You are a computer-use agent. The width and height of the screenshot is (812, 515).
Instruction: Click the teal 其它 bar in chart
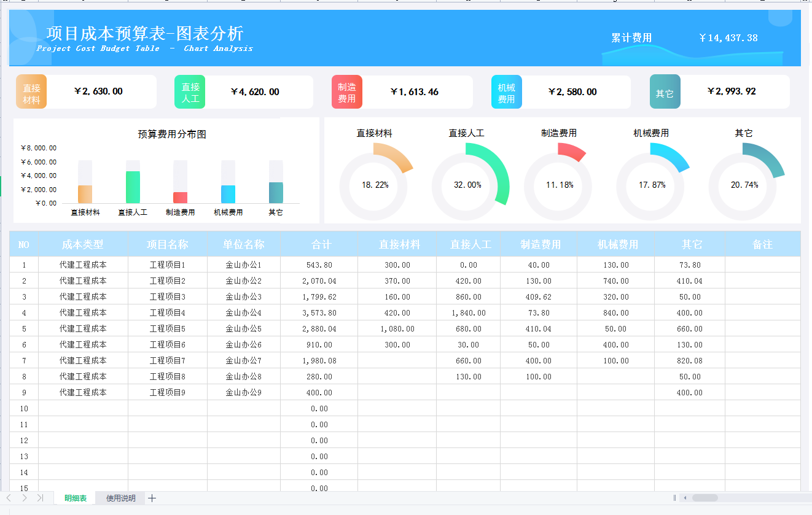(276, 193)
